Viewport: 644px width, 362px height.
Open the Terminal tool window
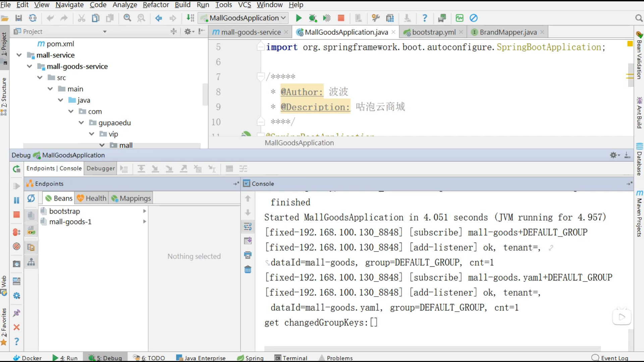[291, 358]
